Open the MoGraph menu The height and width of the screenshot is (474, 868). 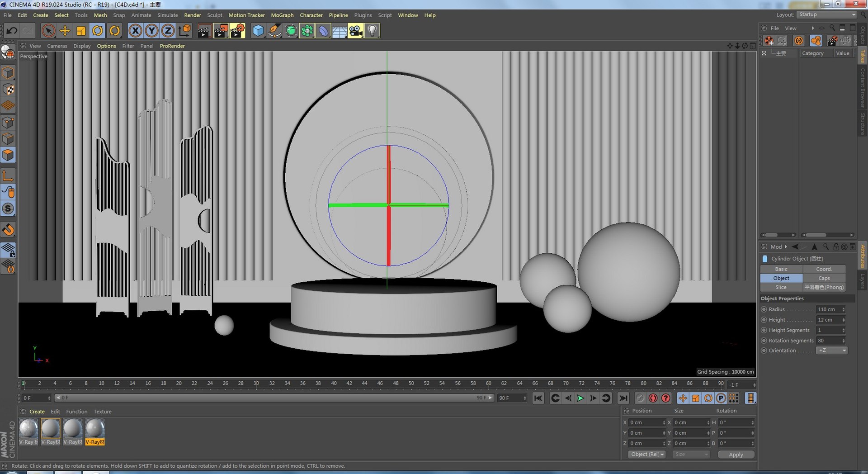282,15
